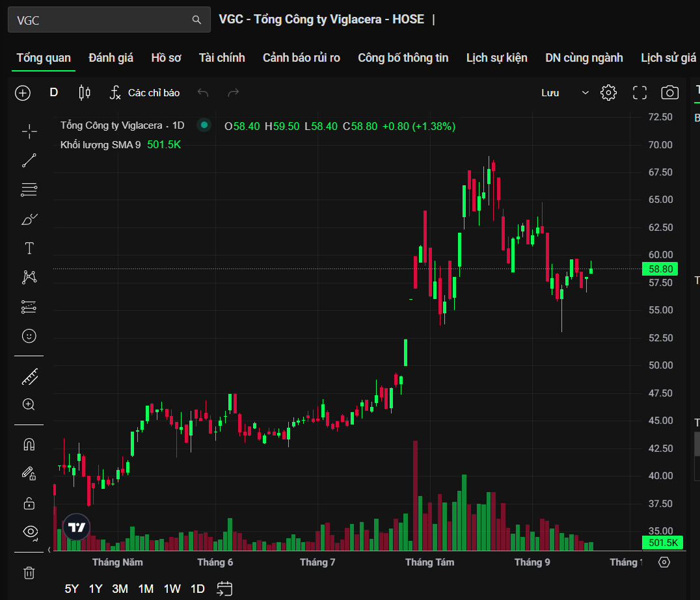Select the Công bố thông tin tab
Screen dimensions: 700x600
[x=403, y=58]
